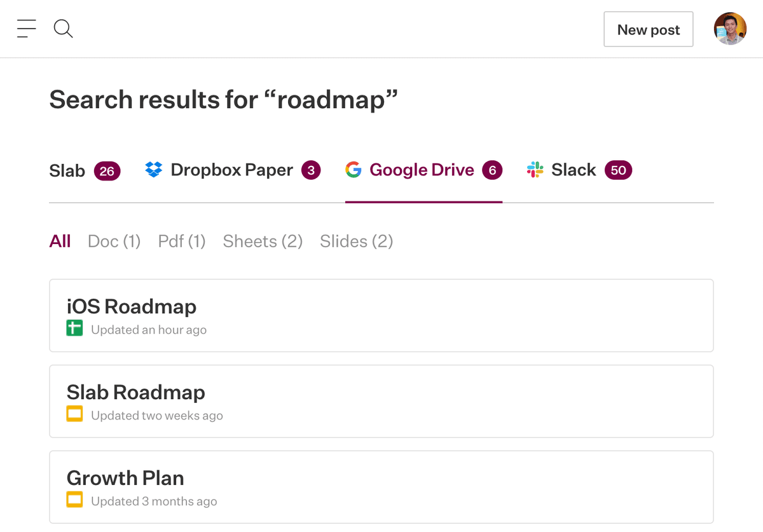Click the Dropbox logo icon
This screenshot has height=532, width=763.
click(x=154, y=170)
